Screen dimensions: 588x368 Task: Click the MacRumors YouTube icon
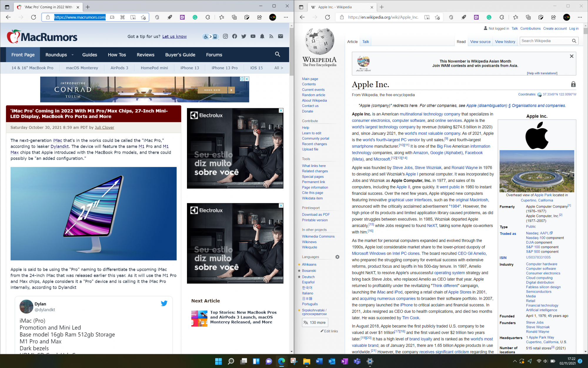click(253, 37)
